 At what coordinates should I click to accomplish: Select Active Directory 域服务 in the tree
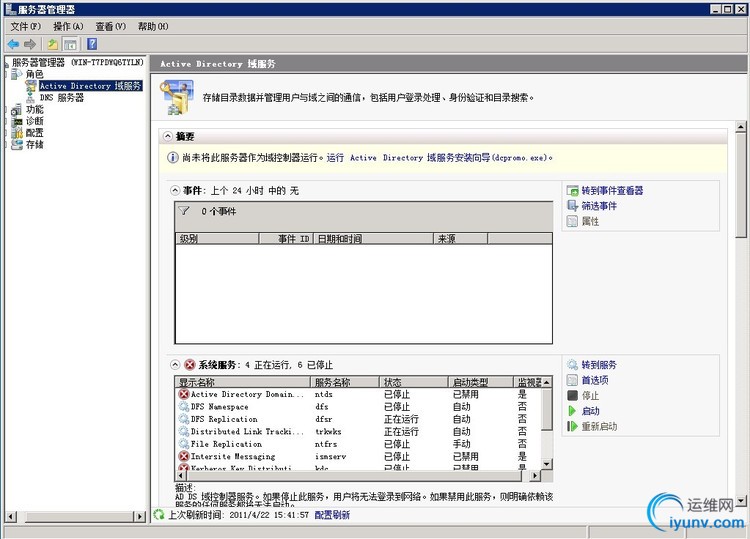pos(90,86)
